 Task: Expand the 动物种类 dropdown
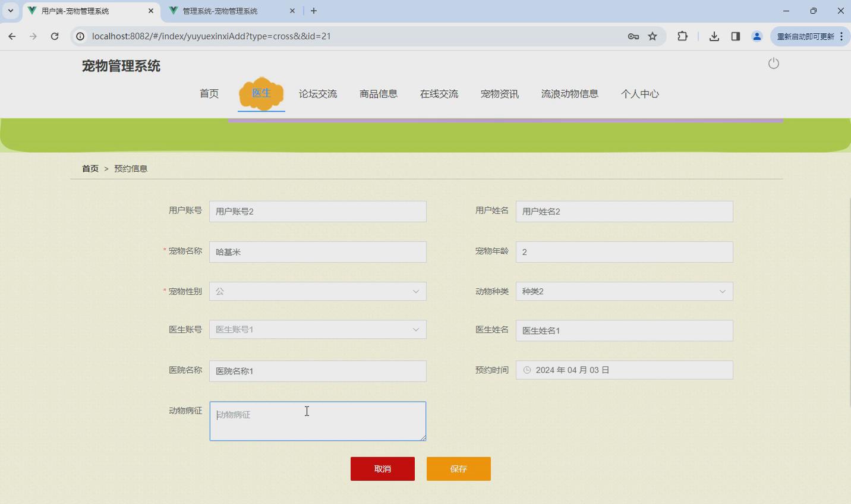click(721, 291)
